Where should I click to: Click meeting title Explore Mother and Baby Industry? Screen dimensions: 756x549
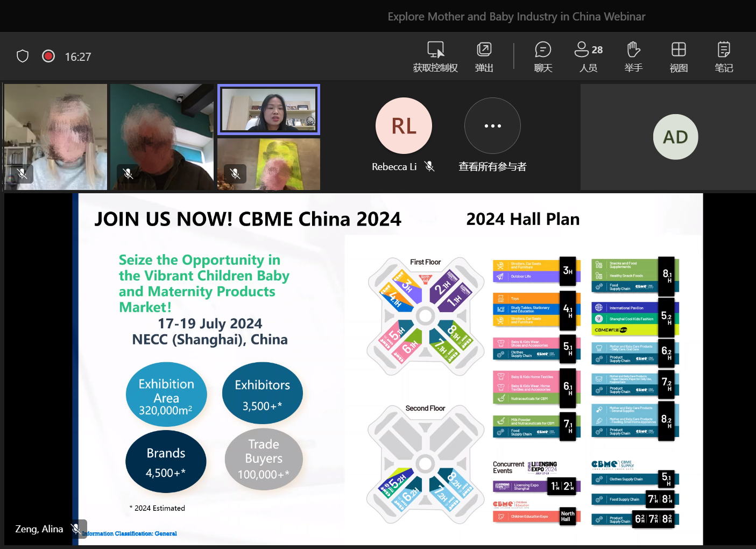pos(517,17)
